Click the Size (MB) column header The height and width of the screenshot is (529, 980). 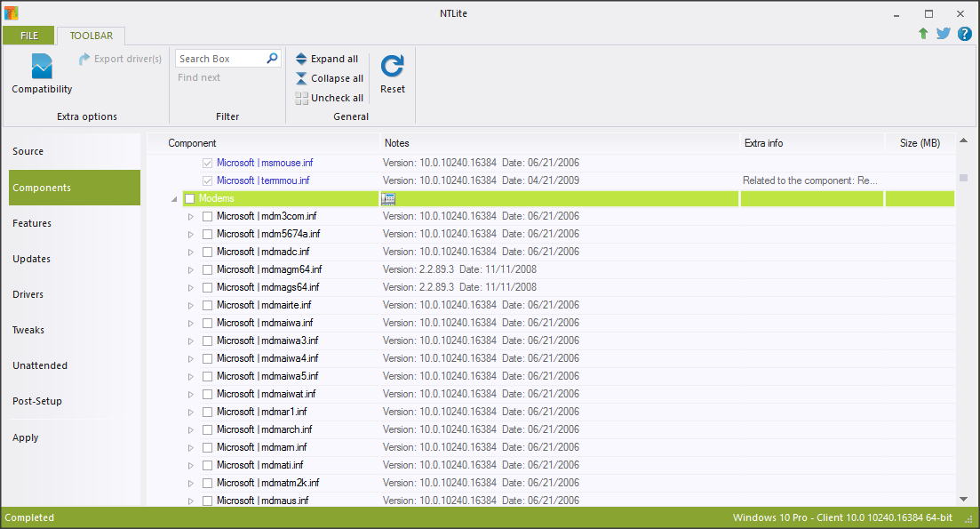pyautogui.click(x=920, y=143)
